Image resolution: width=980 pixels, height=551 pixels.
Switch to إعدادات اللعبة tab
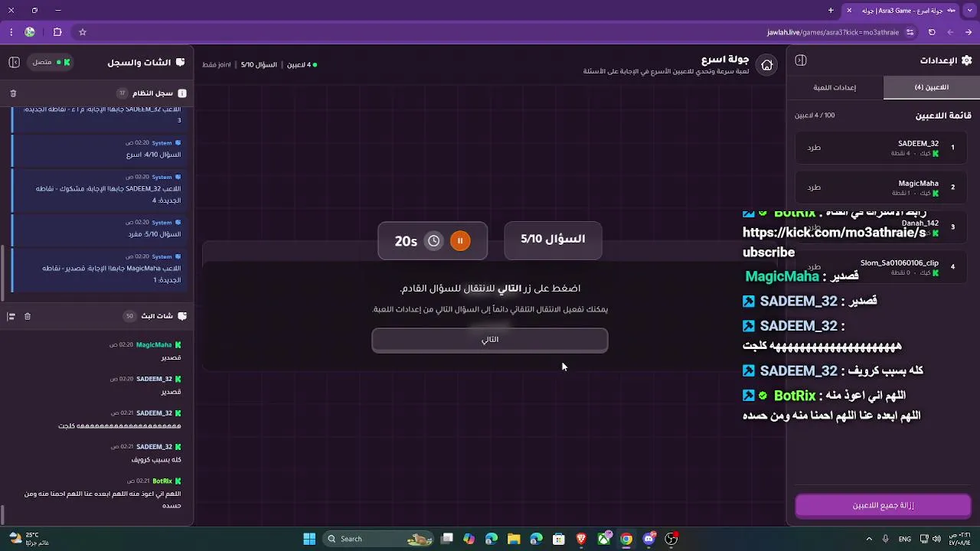(835, 87)
